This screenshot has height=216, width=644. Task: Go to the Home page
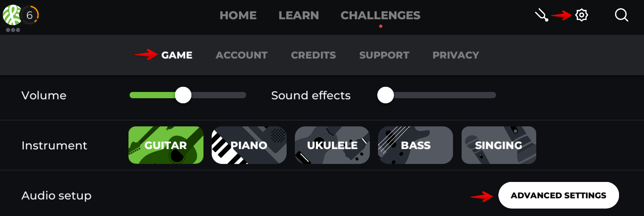point(238,15)
